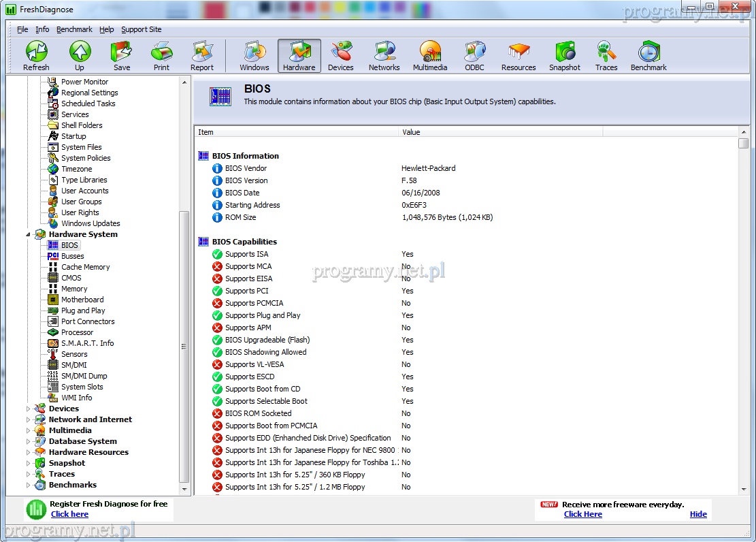
Task: Open the Networks toolbar module
Action: (384, 55)
